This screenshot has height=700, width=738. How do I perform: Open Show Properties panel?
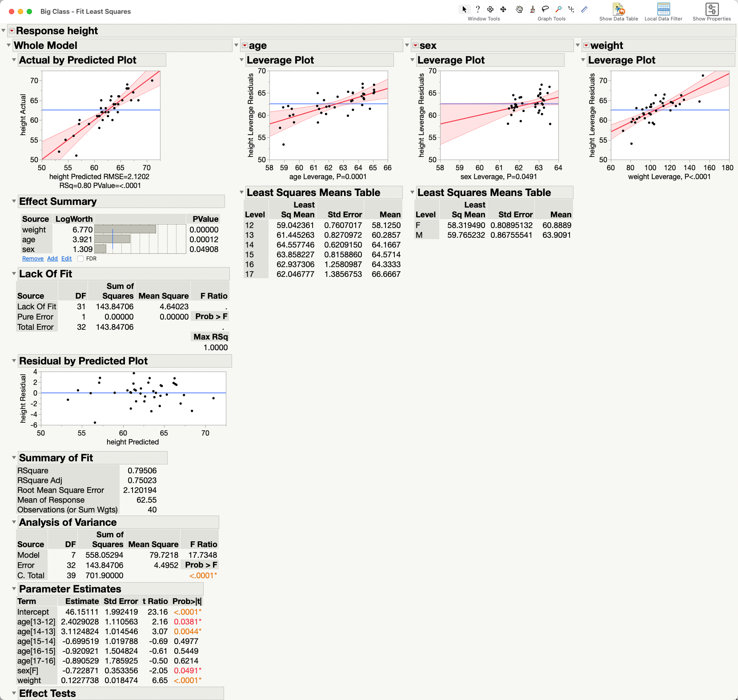711,10
